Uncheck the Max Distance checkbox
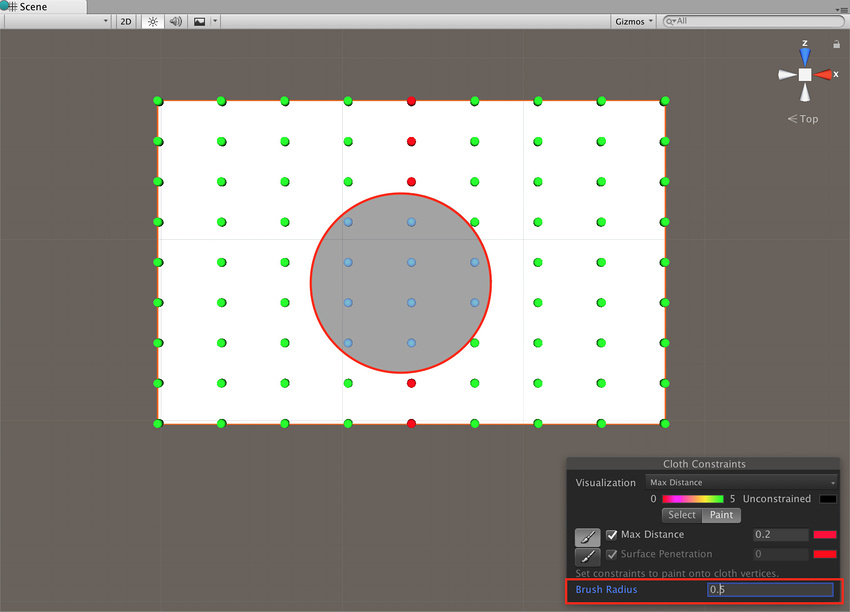Screen dimensions: 850x612 pyautogui.click(x=612, y=534)
